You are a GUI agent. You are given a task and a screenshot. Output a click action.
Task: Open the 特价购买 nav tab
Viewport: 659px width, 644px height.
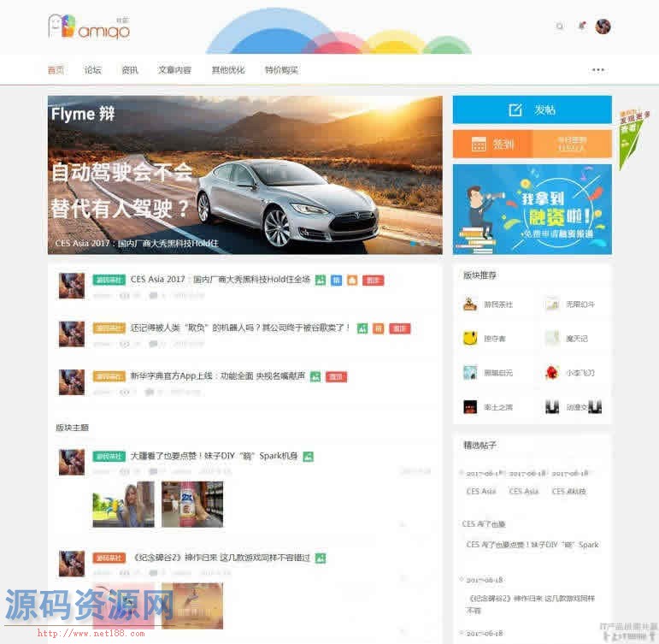pyautogui.click(x=281, y=70)
